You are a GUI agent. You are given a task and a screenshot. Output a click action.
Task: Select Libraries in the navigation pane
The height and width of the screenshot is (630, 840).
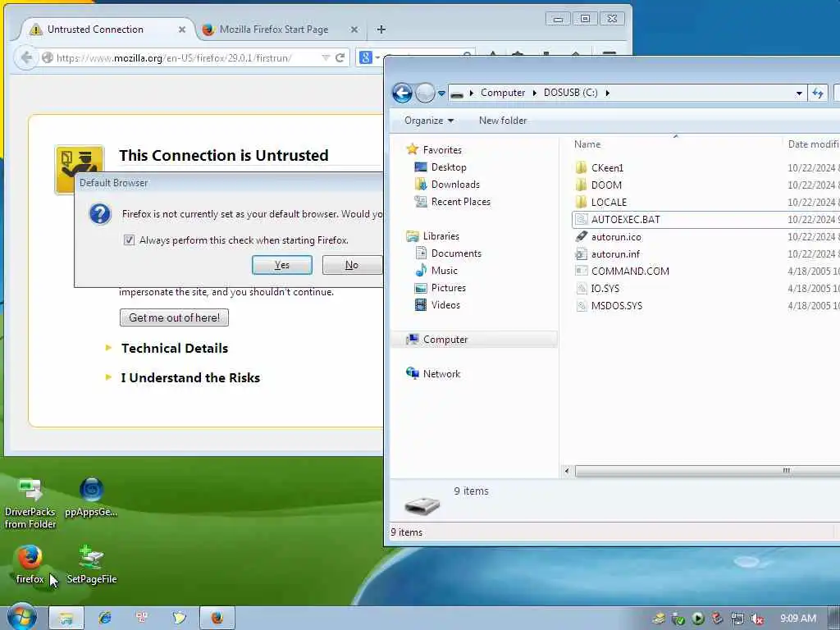pyautogui.click(x=441, y=235)
